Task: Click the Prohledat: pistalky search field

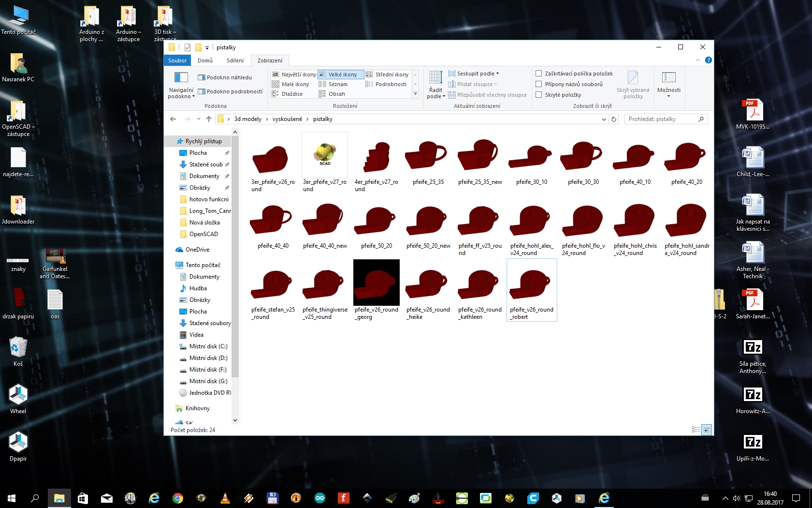Action: click(x=661, y=119)
